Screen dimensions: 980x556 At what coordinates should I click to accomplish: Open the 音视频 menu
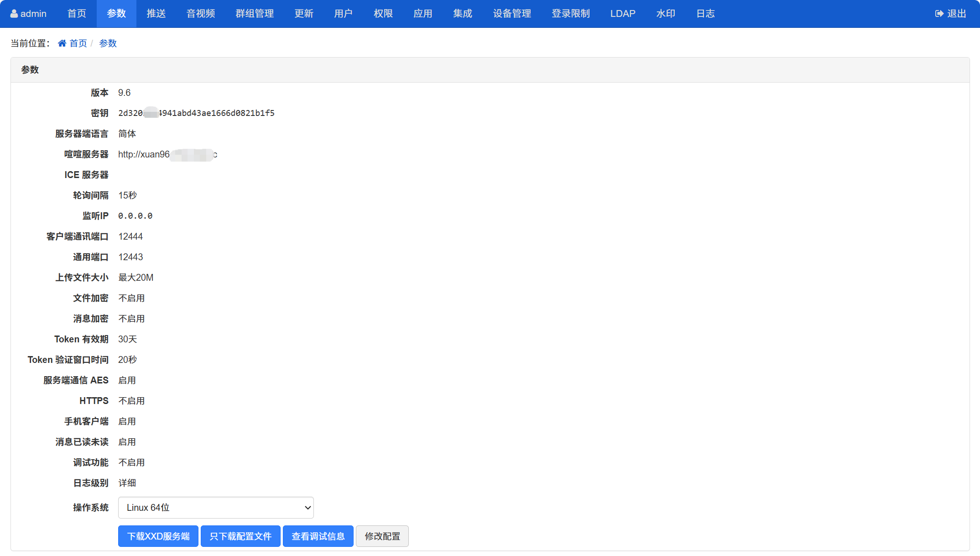(201, 14)
